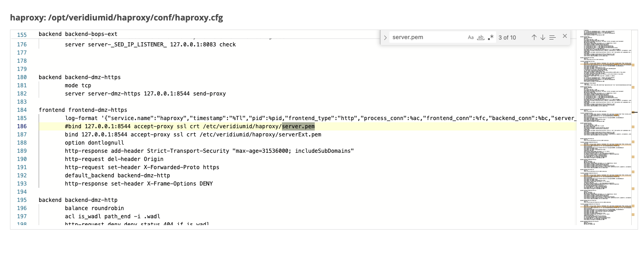
Task: Go to previous match arrow
Action: pos(534,37)
